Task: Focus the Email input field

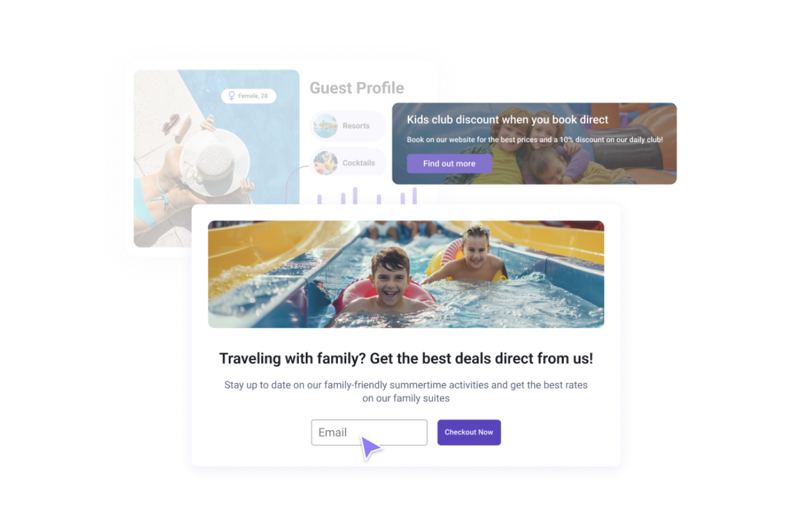Action: (369, 433)
